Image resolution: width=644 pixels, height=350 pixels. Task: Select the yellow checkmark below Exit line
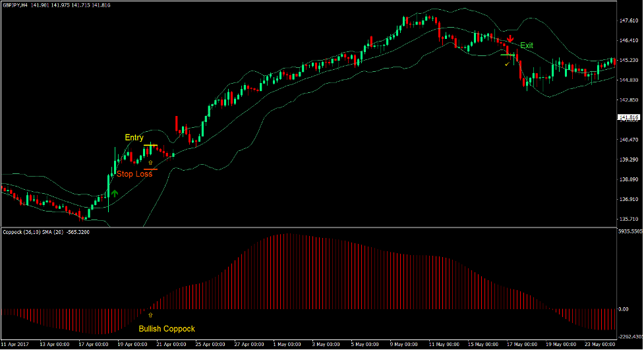point(506,64)
